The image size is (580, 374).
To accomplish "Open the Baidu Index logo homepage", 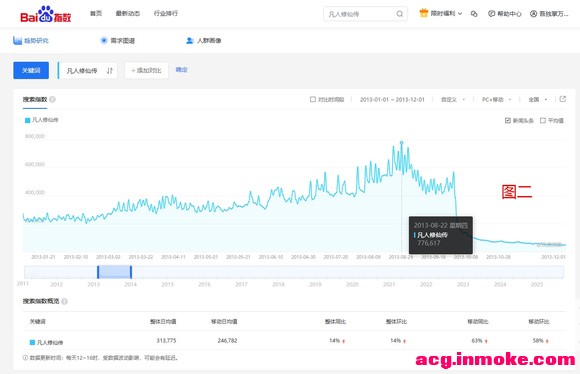I will tap(45, 14).
